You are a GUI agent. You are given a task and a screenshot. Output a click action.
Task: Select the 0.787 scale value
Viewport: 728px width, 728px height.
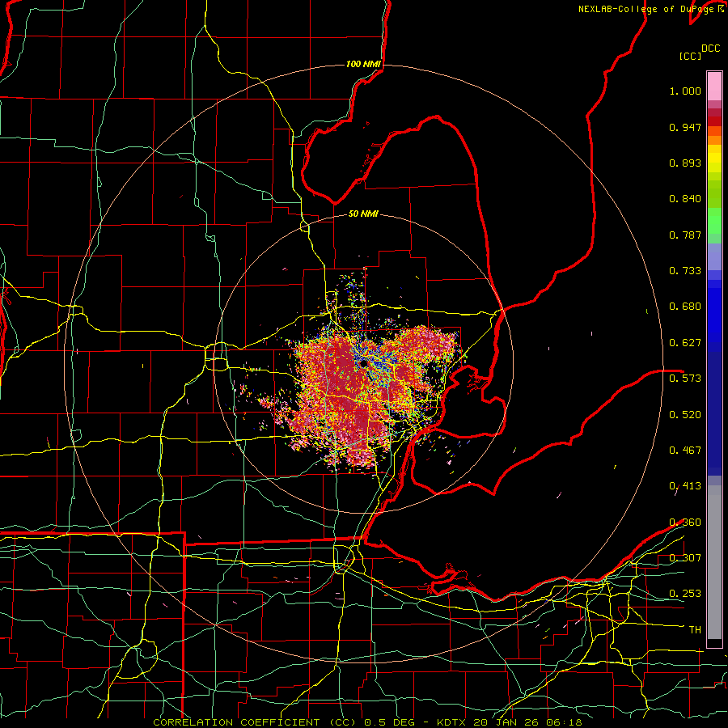[x=685, y=235]
